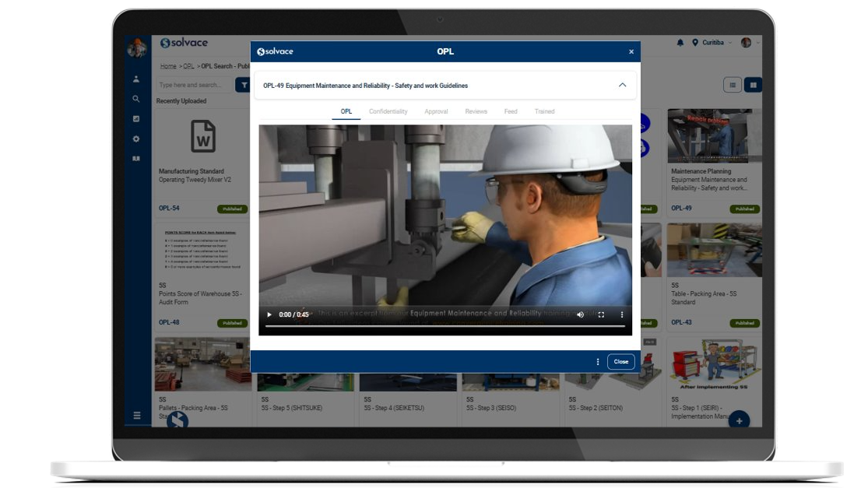
Task: Click the Close button in the dialog footer
Action: [x=620, y=362]
